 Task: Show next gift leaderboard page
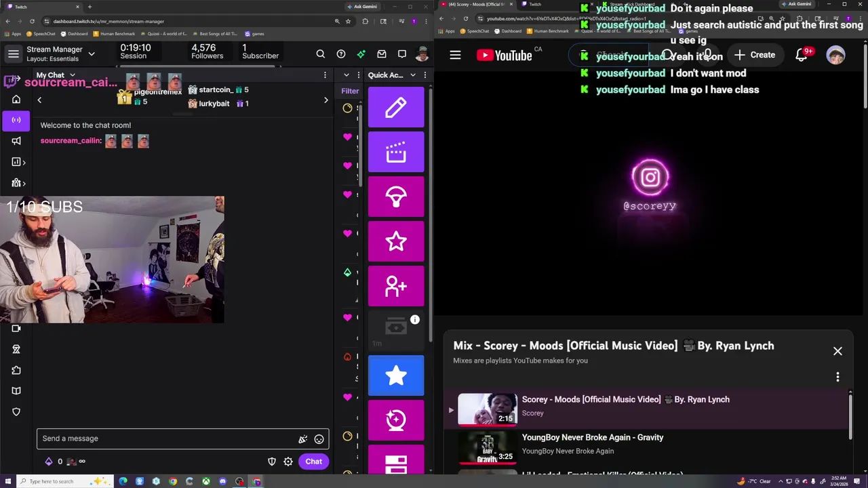coord(325,100)
